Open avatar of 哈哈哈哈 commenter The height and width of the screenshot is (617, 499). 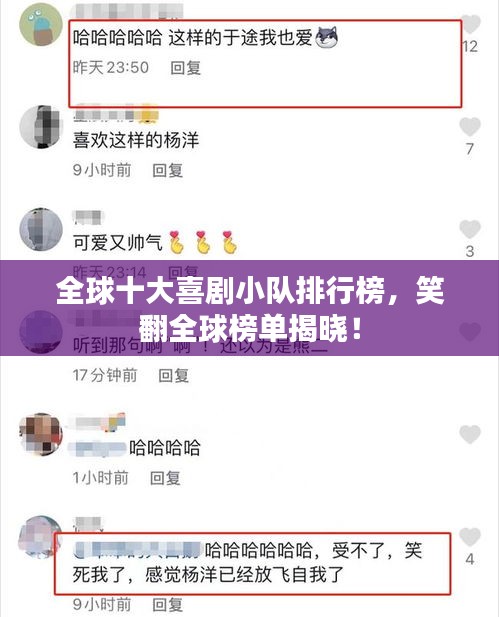pyautogui.click(x=41, y=434)
